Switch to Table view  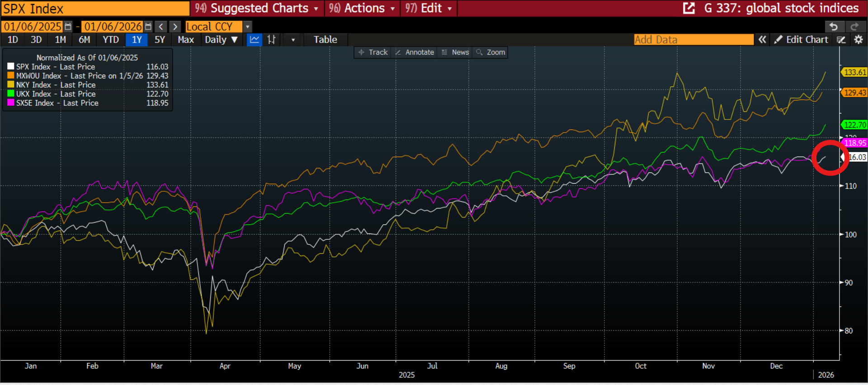325,40
